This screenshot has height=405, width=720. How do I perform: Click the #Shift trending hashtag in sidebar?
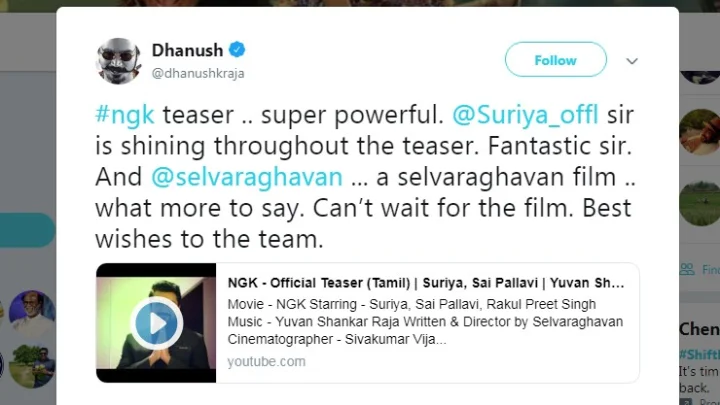(x=698, y=354)
